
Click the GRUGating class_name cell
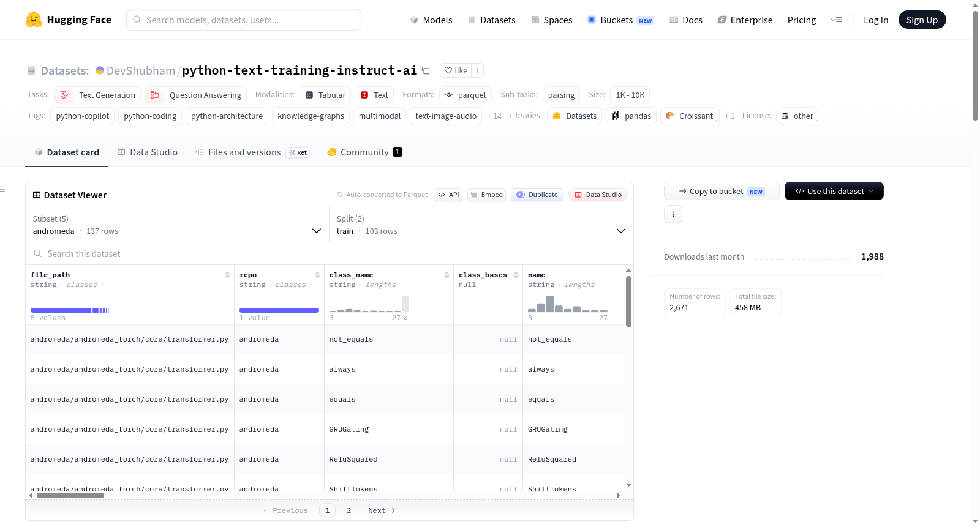coord(389,429)
